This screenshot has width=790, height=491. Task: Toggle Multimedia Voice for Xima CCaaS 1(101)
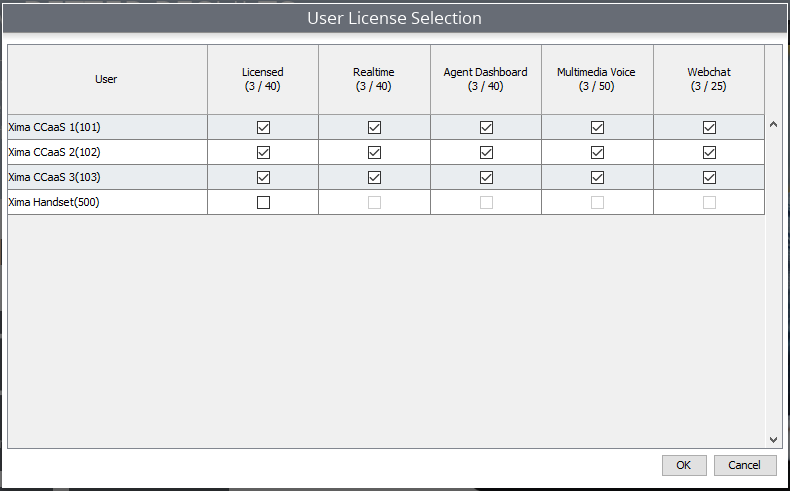[x=598, y=127]
